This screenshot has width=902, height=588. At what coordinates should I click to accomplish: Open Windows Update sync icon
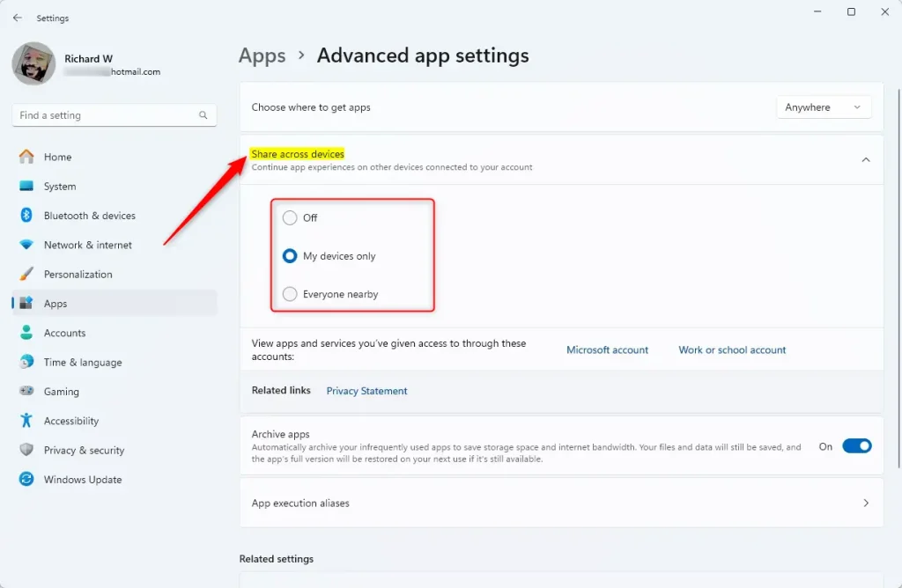click(x=26, y=480)
